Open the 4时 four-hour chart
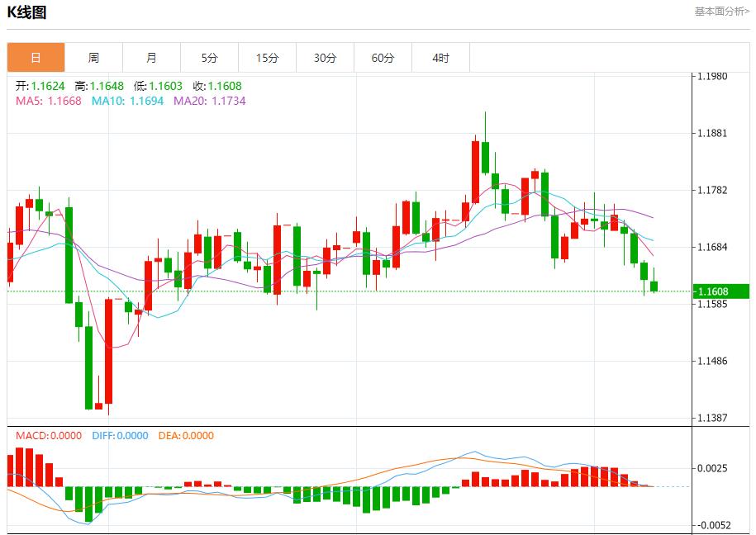Viewport: 756px width, 535px height. (441, 57)
